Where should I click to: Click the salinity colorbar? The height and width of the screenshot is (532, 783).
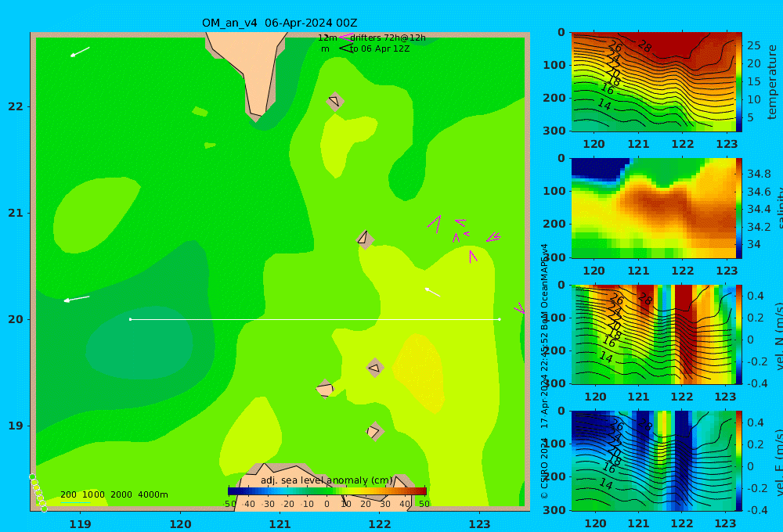(x=739, y=208)
